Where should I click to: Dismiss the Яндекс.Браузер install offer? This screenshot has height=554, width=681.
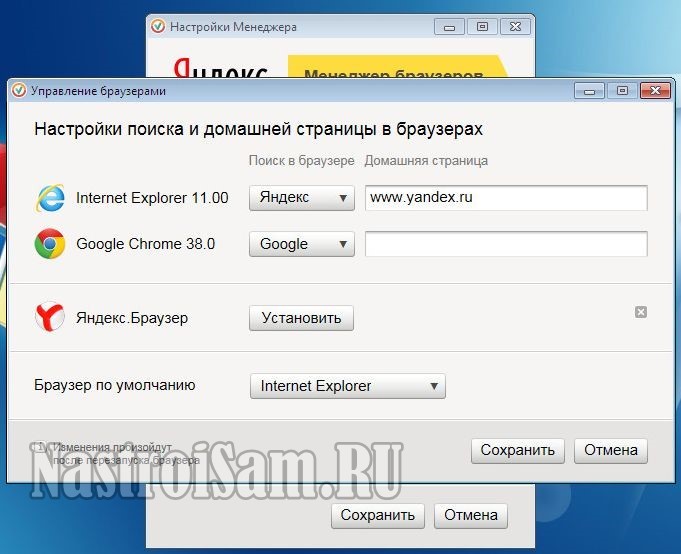tap(641, 312)
